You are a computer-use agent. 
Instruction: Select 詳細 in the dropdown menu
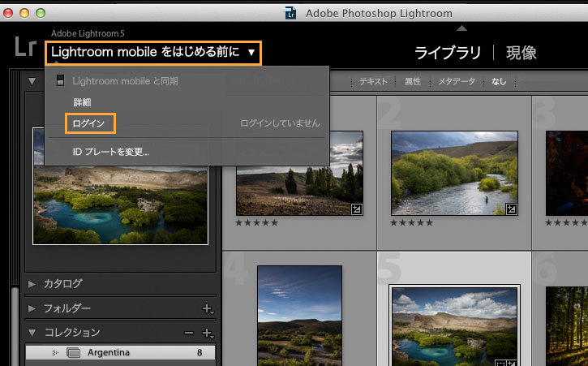tap(82, 102)
